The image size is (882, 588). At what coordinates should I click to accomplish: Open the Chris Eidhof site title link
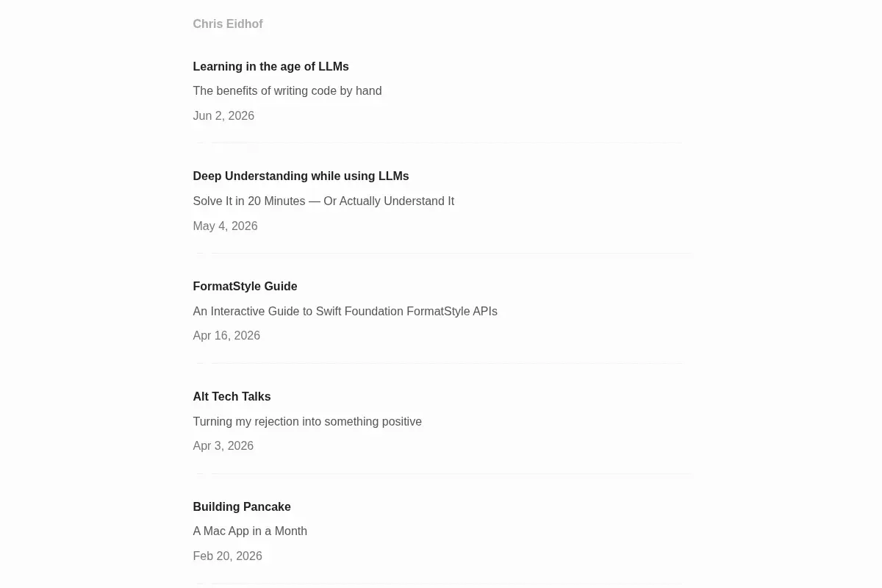228,24
